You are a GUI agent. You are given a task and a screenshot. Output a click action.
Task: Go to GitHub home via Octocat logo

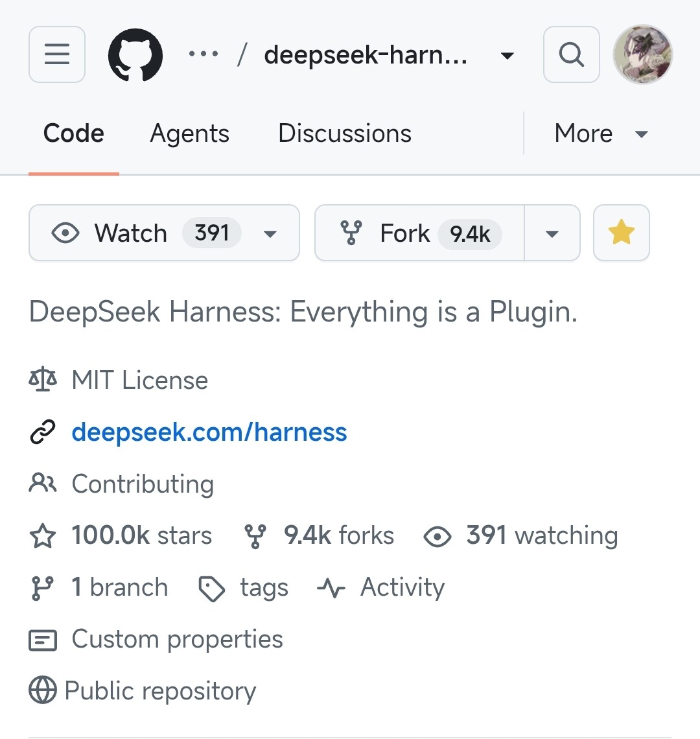coord(135,54)
